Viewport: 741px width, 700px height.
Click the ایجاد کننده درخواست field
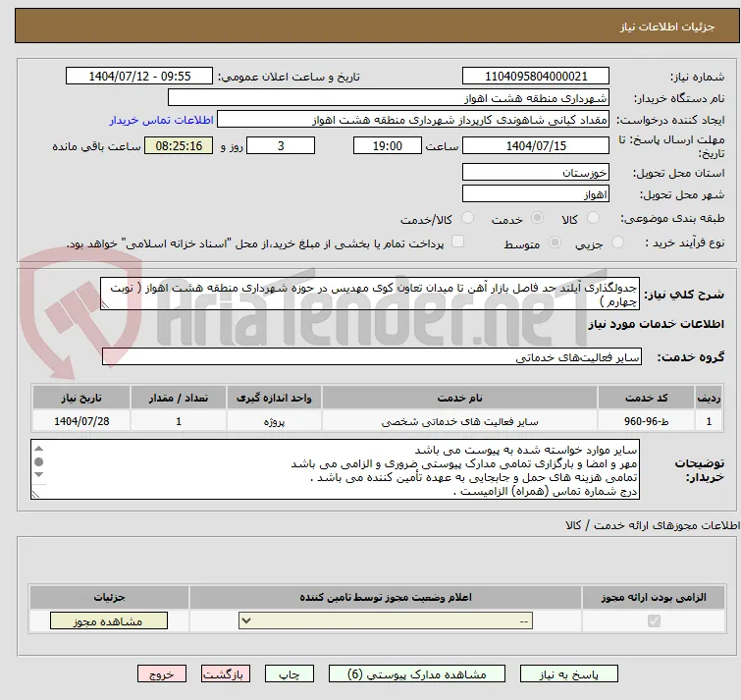point(413,120)
